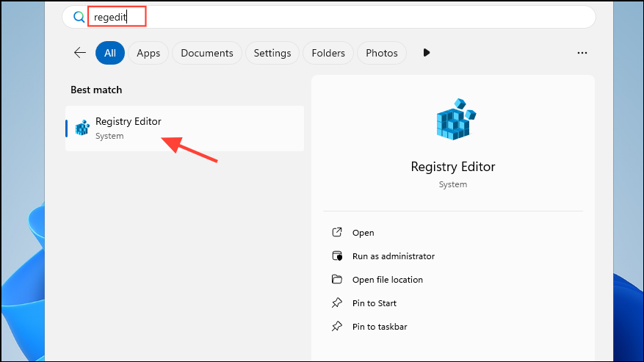Viewport: 644px width, 362px height.
Task: Click the folder icon for file location
Action: (x=337, y=280)
